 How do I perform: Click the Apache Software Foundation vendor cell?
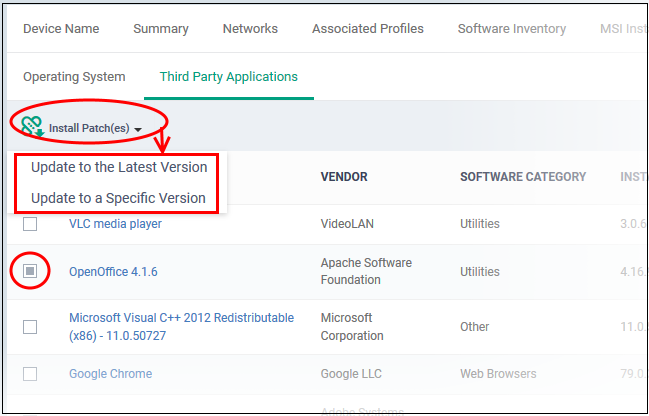click(x=366, y=271)
